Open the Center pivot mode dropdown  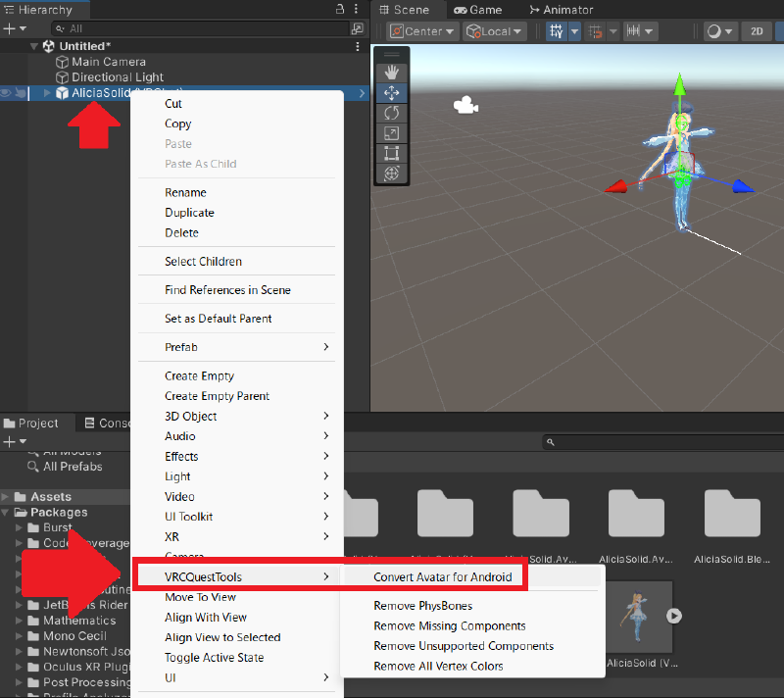[423, 31]
